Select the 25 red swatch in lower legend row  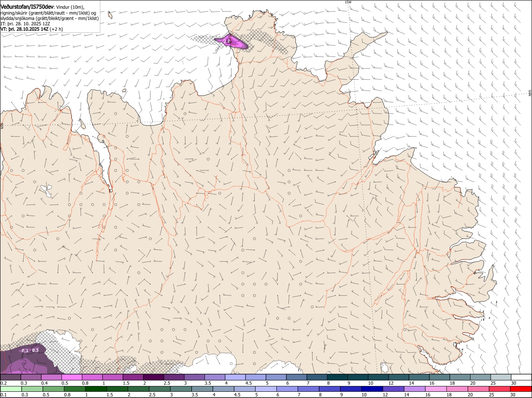pos(500,389)
